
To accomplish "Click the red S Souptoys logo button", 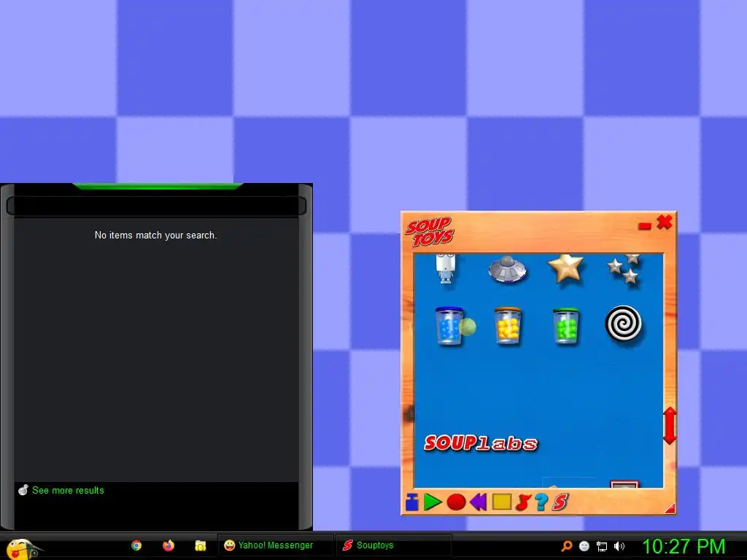I will coord(561,502).
